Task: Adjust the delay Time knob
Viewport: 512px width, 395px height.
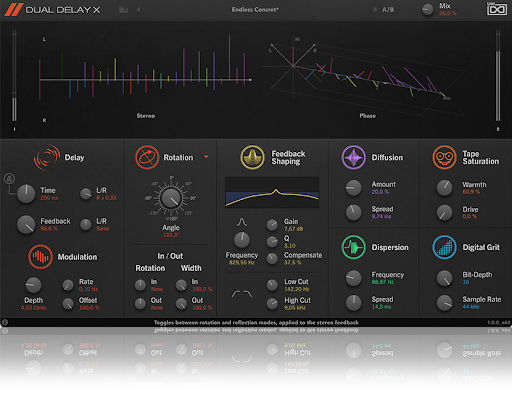Action: [26, 194]
